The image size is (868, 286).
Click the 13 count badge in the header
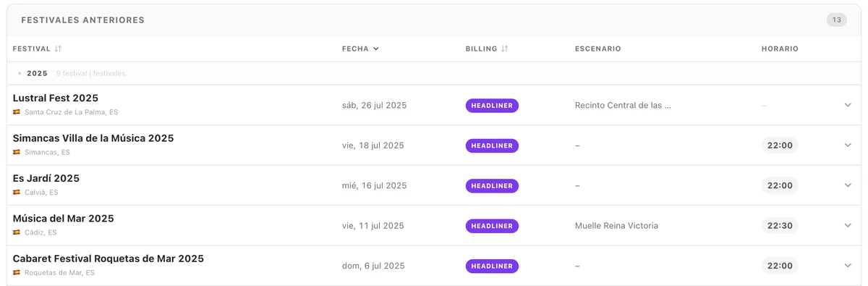pos(837,20)
